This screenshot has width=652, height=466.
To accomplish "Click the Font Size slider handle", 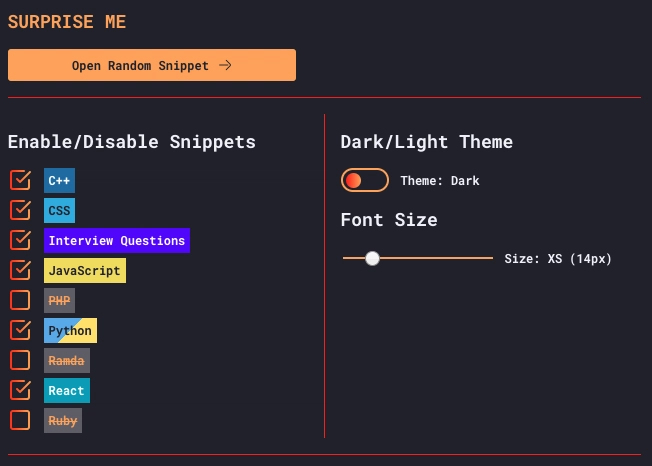I will tap(373, 258).
